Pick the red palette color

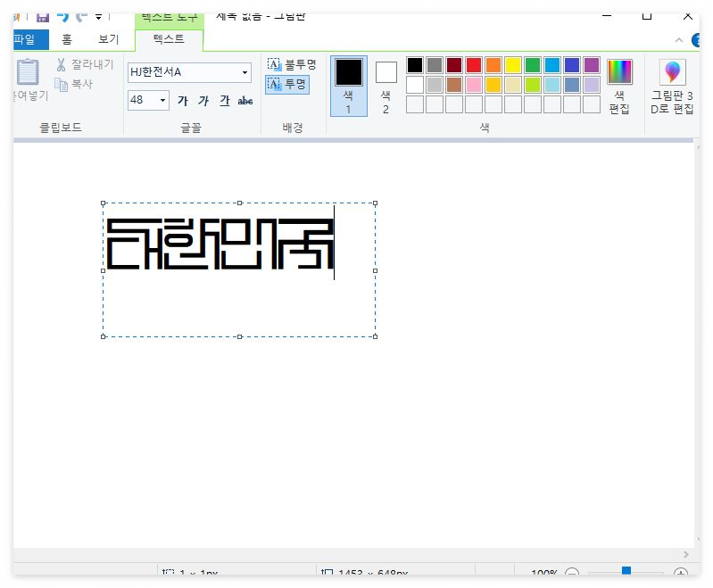click(x=473, y=65)
